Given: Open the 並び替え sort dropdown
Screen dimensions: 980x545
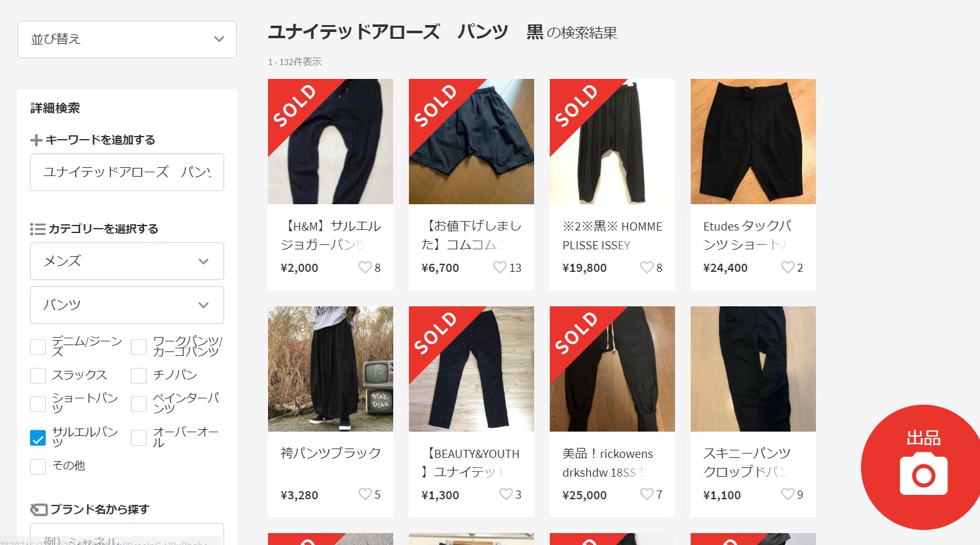Looking at the screenshot, I should (127, 39).
